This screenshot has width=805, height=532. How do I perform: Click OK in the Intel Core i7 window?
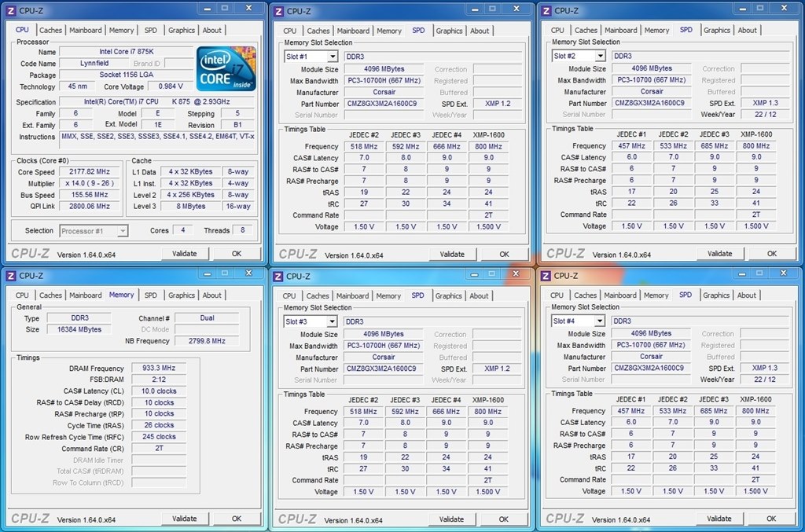[236, 254]
